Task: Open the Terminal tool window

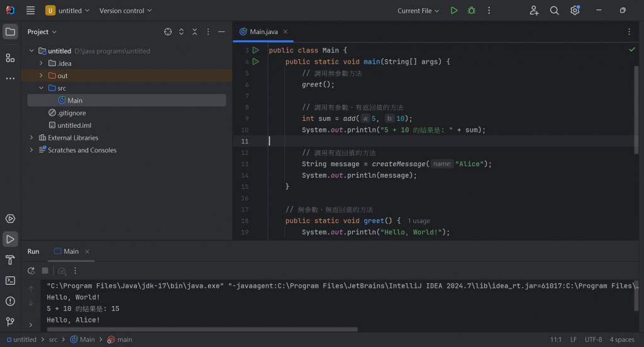Action: [10, 280]
